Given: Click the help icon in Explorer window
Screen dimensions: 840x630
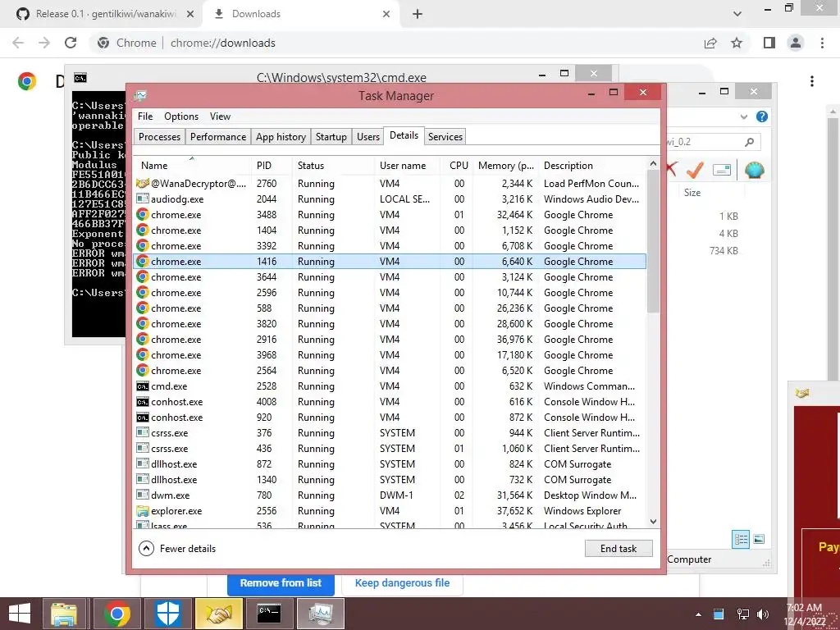Looking at the screenshot, I should click(x=761, y=116).
